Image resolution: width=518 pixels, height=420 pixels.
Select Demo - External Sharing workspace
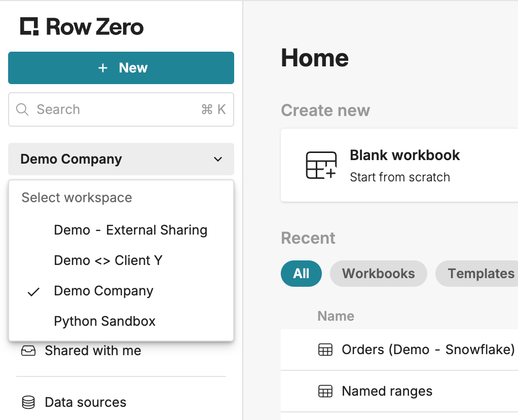click(121, 230)
